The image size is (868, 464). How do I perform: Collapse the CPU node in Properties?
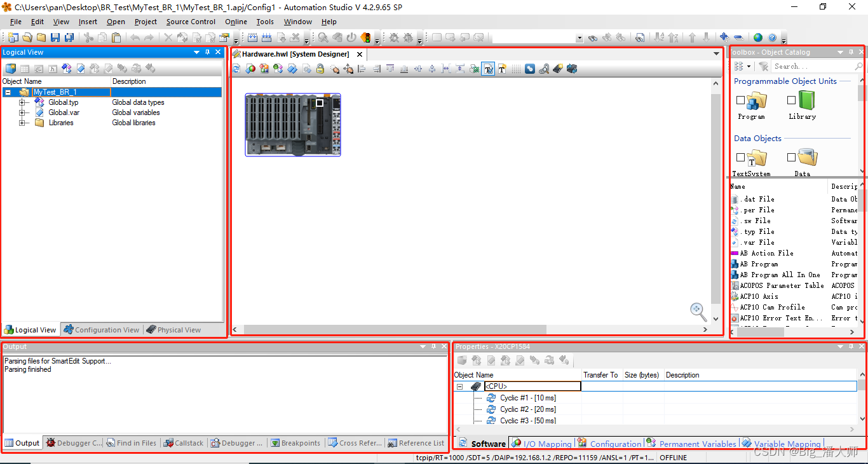459,386
